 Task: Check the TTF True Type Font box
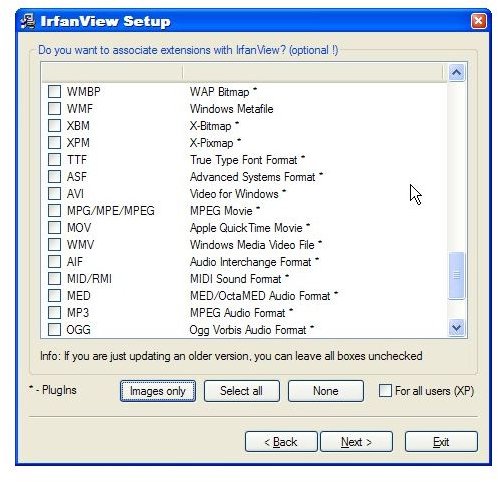pyautogui.click(x=54, y=159)
